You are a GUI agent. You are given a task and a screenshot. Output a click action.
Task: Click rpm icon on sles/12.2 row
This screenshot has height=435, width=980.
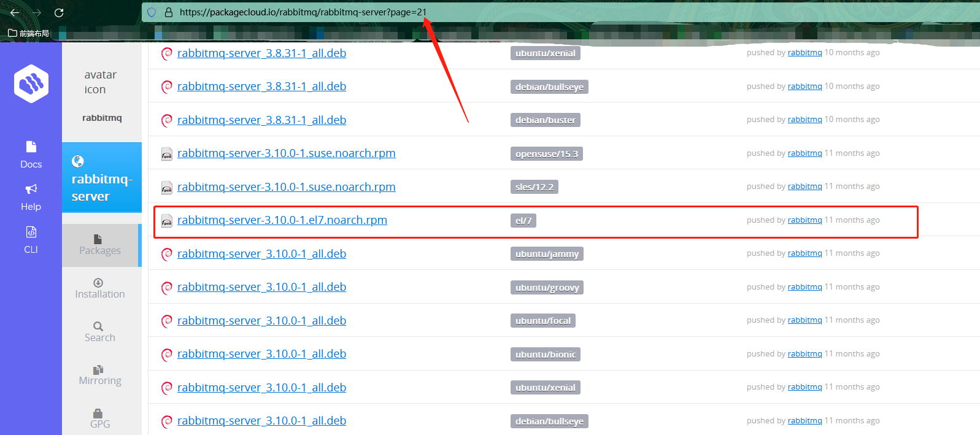point(166,187)
